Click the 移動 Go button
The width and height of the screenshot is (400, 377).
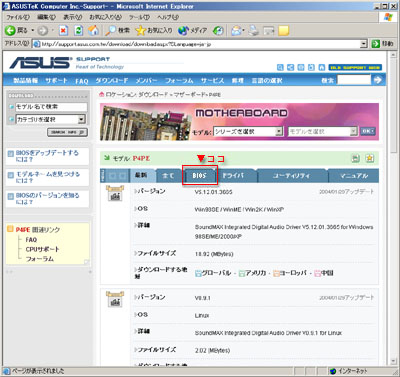click(x=382, y=44)
